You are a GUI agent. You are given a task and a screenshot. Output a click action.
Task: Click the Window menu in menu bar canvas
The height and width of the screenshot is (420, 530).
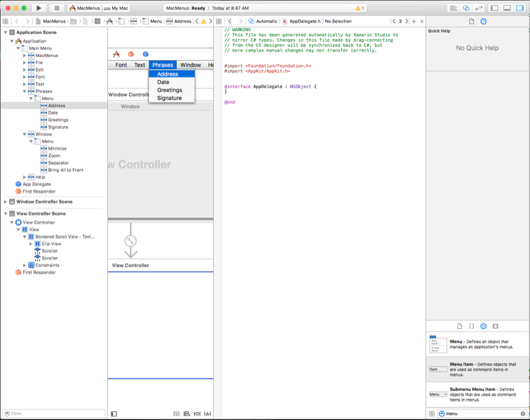point(190,65)
